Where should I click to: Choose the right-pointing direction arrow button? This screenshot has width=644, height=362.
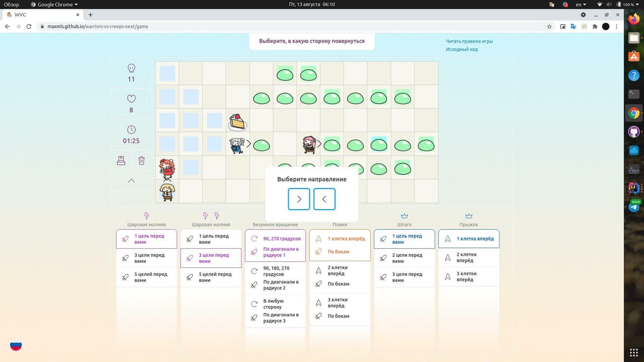tap(299, 199)
